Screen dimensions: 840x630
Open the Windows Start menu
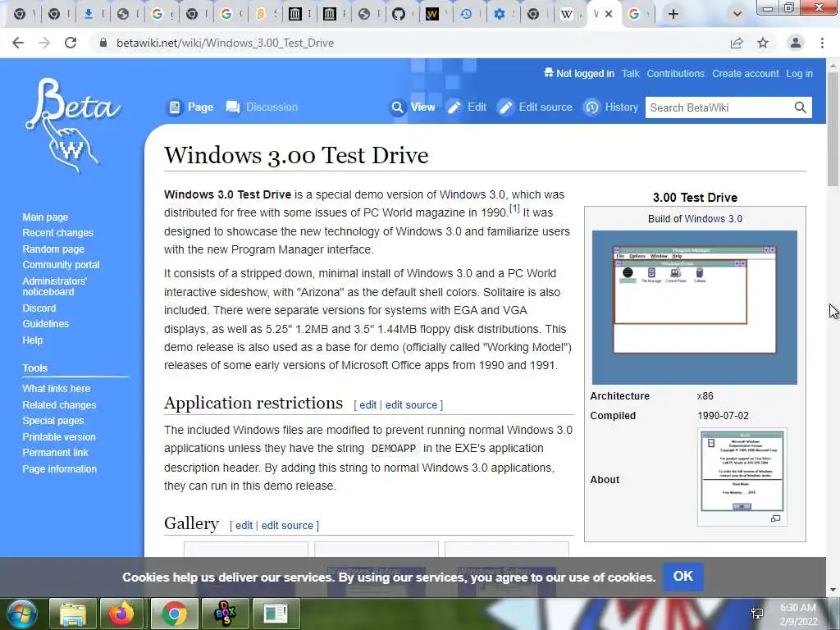pos(21,614)
